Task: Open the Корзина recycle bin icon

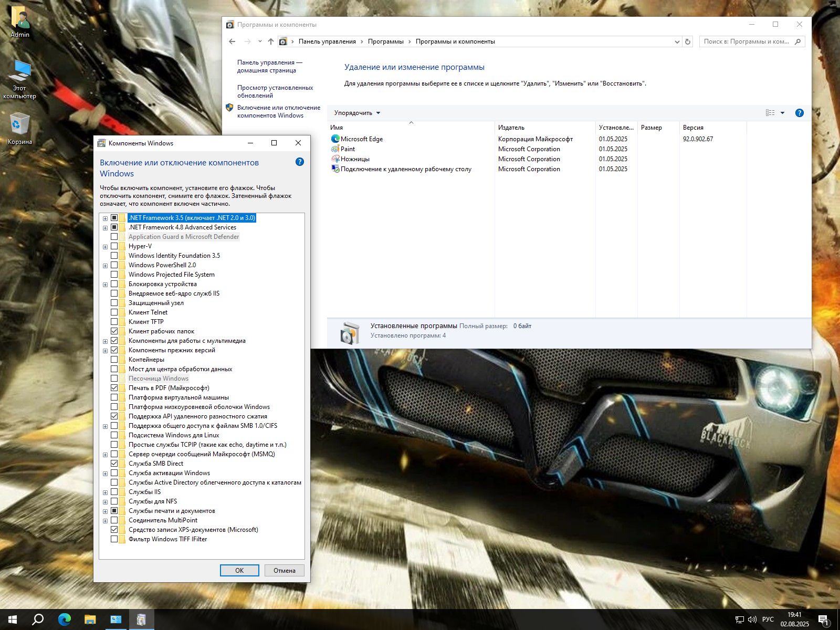Action: tap(20, 129)
